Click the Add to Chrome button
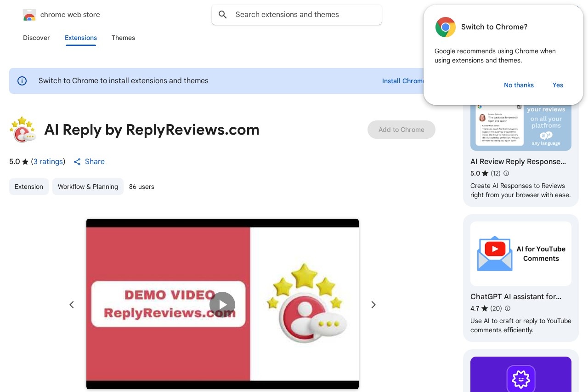 coord(401,130)
